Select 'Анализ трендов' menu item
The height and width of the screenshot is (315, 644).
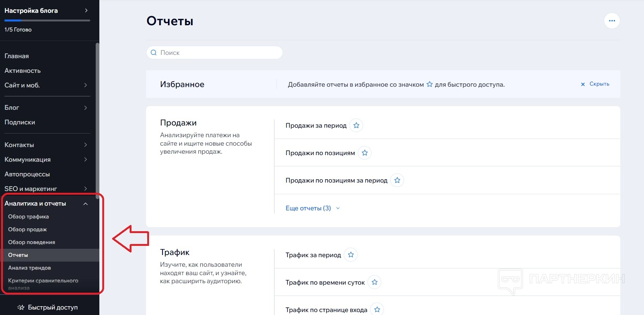click(x=30, y=268)
